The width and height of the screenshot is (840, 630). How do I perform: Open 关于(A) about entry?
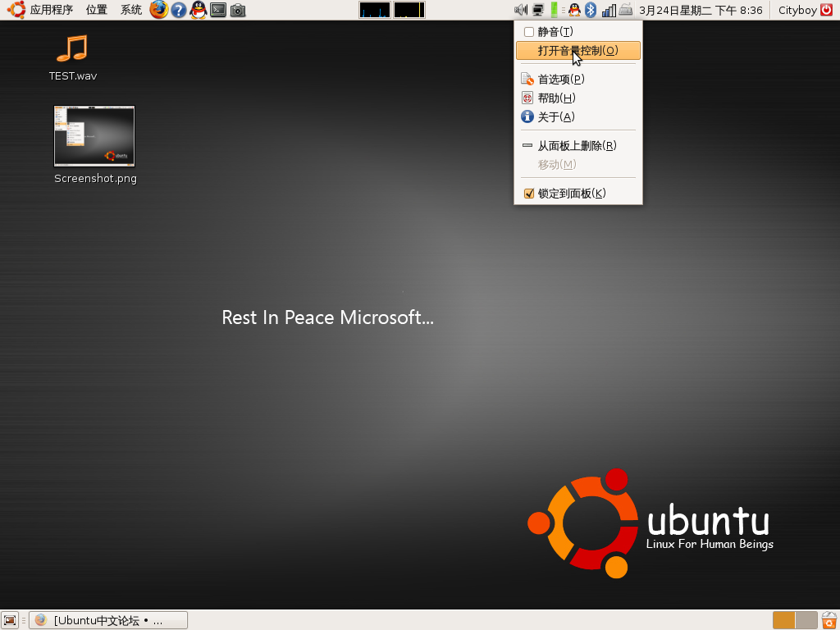(578, 116)
